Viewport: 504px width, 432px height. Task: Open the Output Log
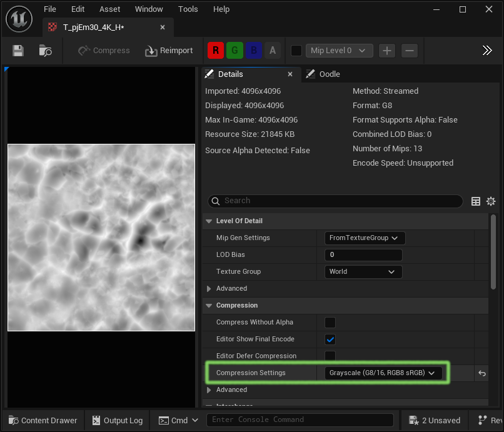click(x=118, y=420)
